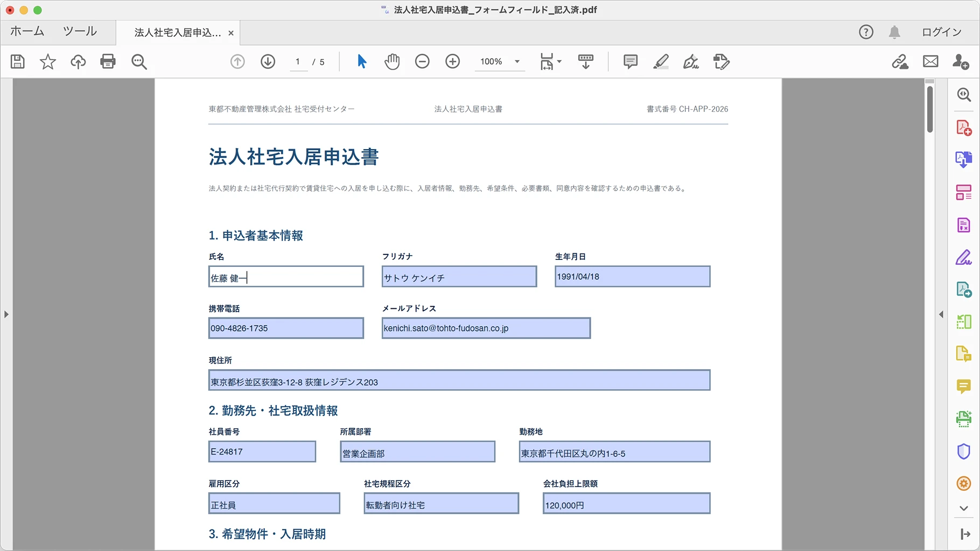980x551 pixels.
Task: Switch to the ホーム tab
Action: (x=27, y=32)
